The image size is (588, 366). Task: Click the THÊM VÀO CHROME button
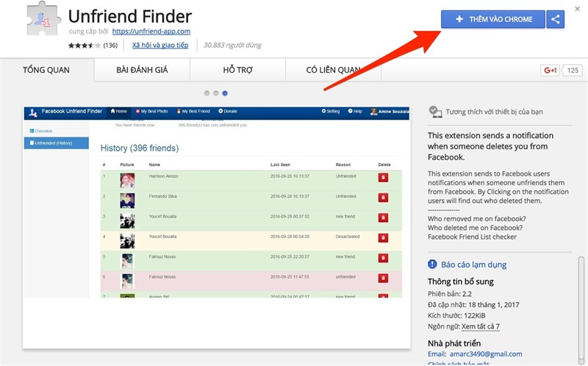tap(492, 19)
